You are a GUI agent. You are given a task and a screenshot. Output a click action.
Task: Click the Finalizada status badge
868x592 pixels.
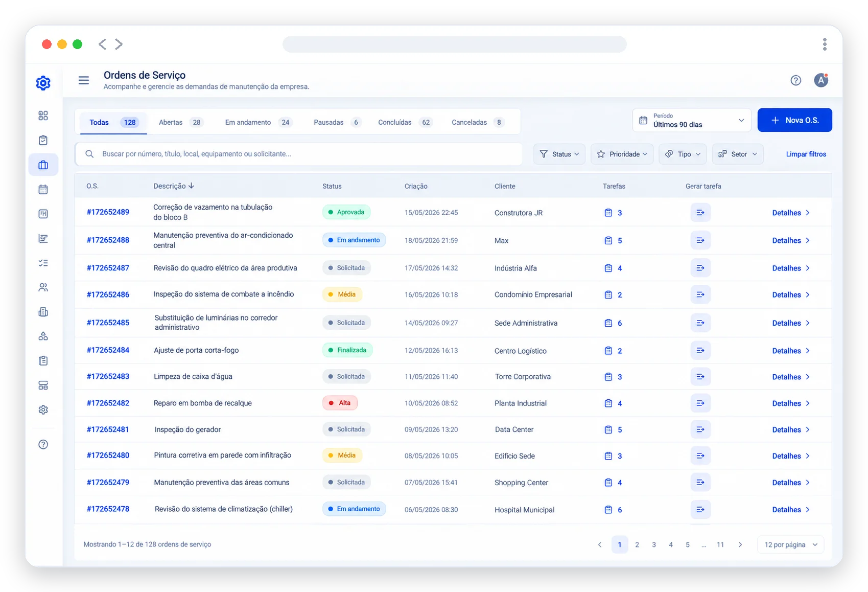pos(347,351)
